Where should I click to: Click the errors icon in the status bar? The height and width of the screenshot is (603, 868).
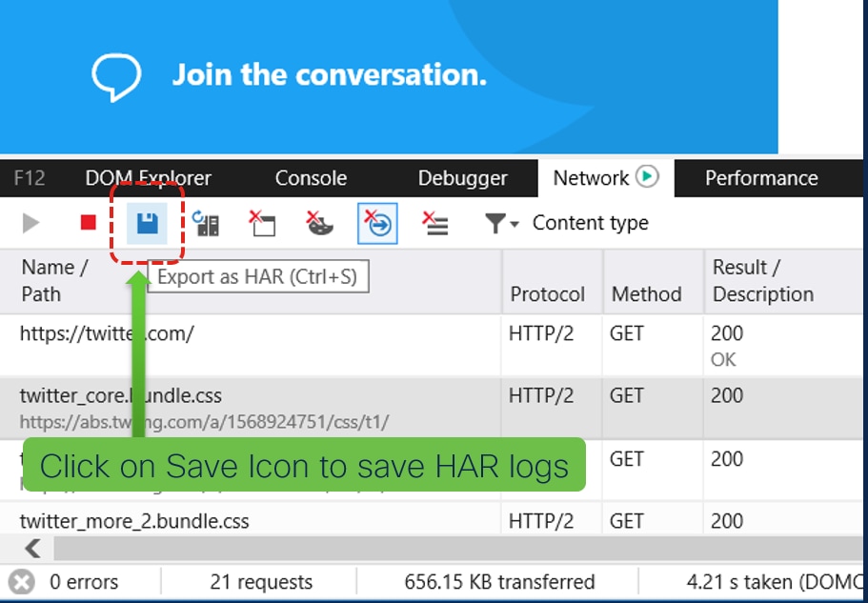pyautogui.click(x=22, y=583)
